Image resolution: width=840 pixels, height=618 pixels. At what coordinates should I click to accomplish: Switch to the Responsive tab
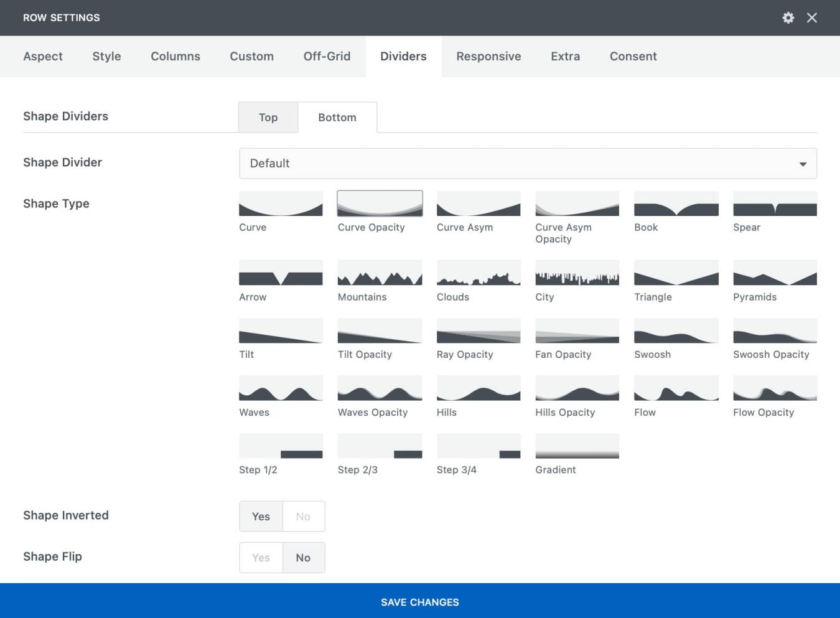(x=488, y=57)
